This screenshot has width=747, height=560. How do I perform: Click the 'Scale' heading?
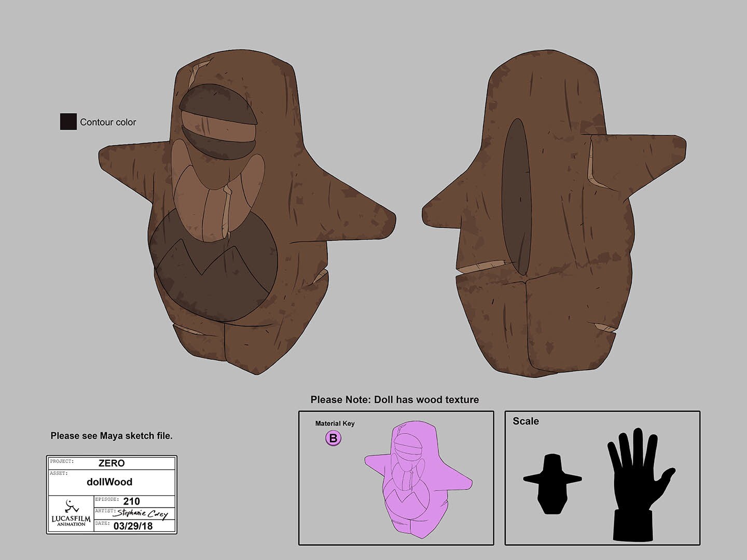pyautogui.click(x=526, y=421)
